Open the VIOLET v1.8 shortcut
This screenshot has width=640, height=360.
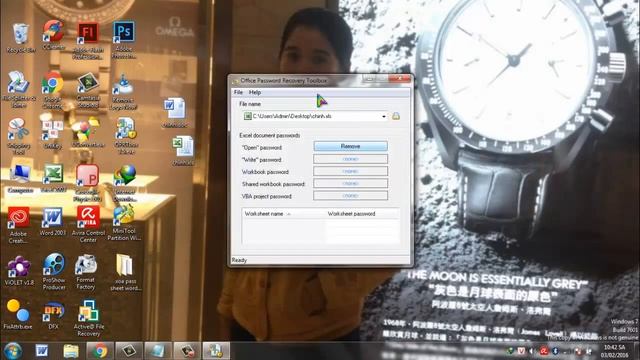click(19, 270)
